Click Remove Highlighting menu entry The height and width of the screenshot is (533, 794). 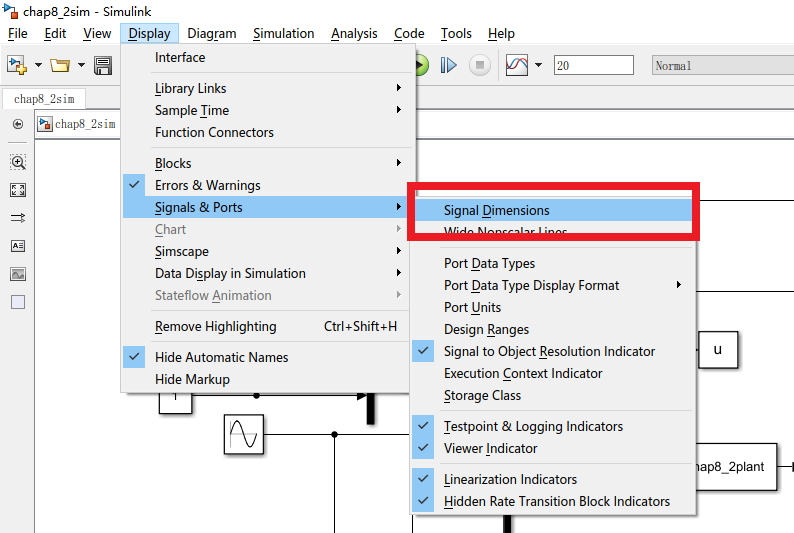pyautogui.click(x=266, y=326)
